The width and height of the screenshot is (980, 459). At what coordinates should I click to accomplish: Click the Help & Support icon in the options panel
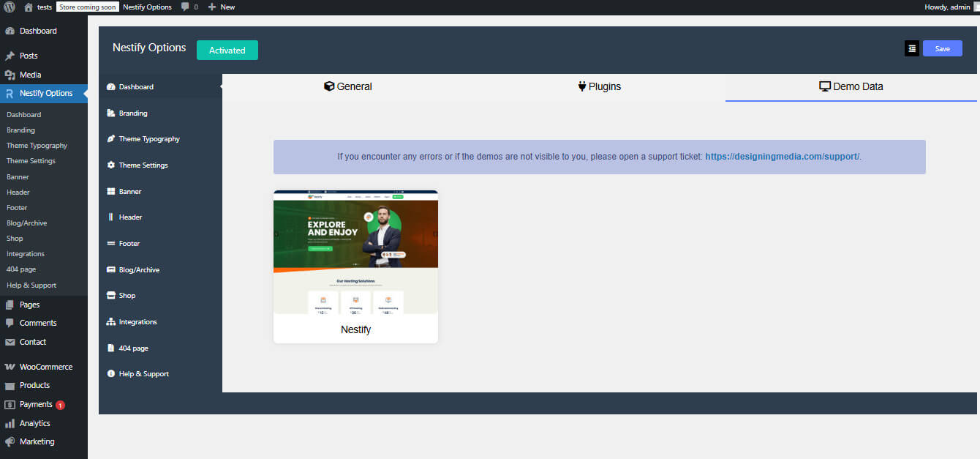(111, 374)
